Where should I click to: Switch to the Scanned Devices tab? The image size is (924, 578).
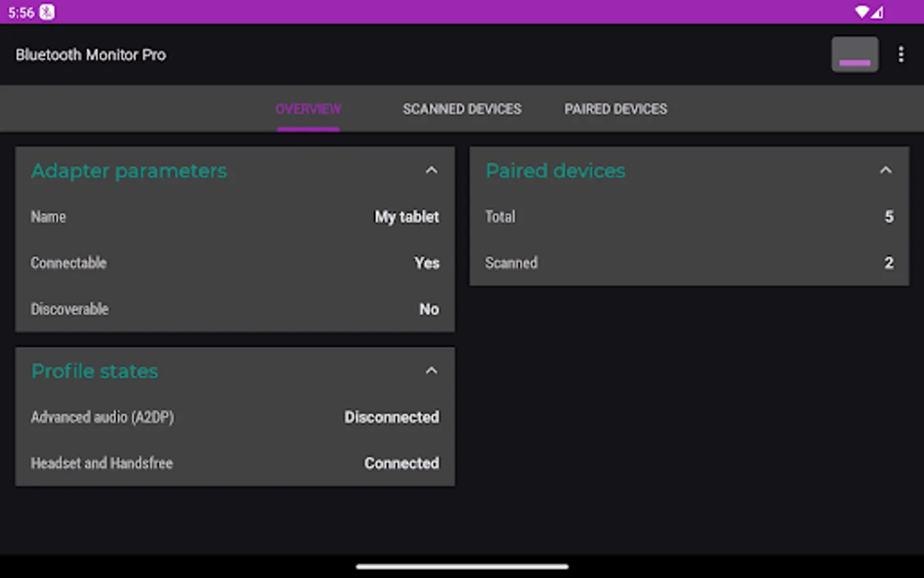point(461,109)
